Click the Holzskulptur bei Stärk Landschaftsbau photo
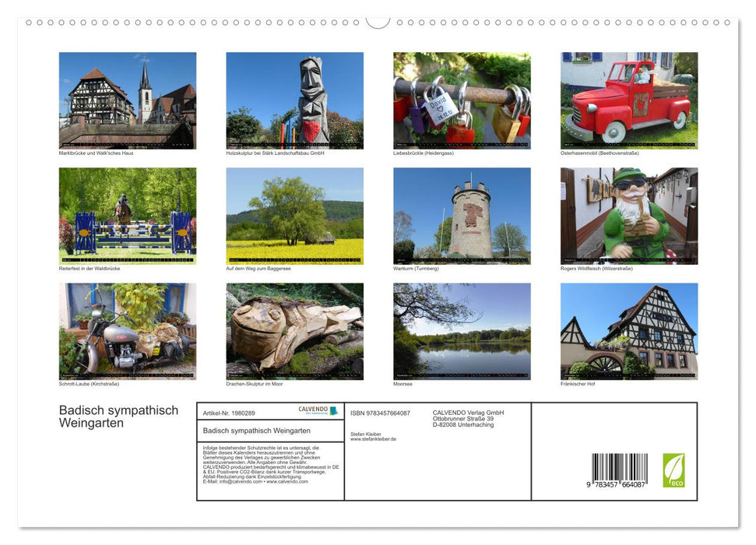Image resolution: width=756 pixels, height=545 pixels. point(294,101)
